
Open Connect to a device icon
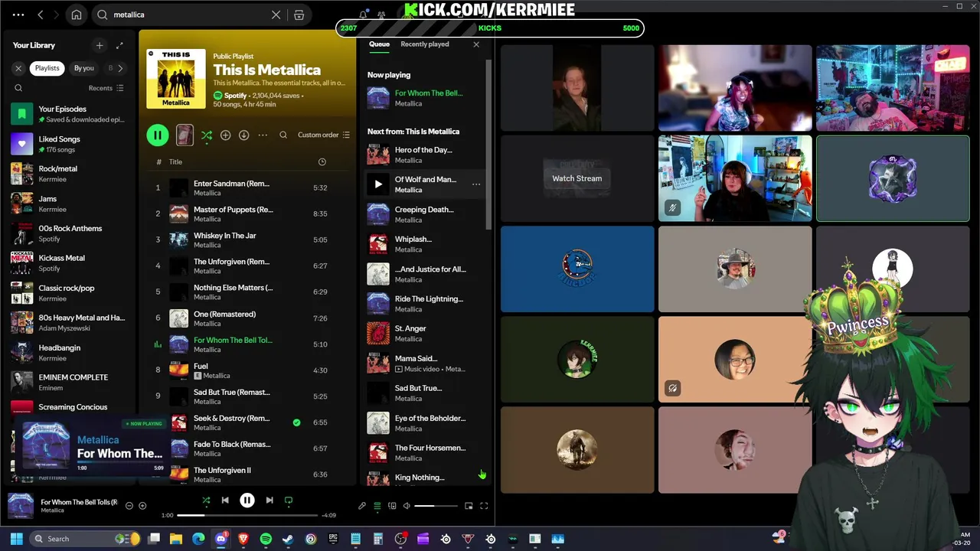[x=392, y=506]
